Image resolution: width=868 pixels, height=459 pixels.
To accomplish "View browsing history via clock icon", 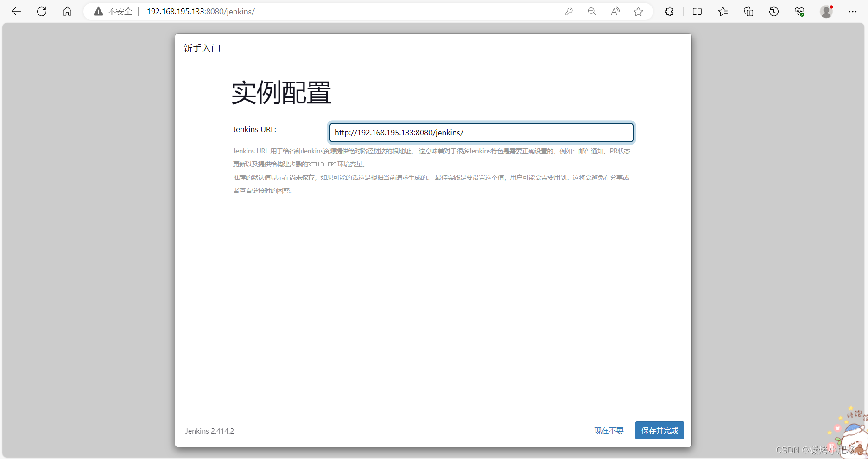I will point(773,11).
